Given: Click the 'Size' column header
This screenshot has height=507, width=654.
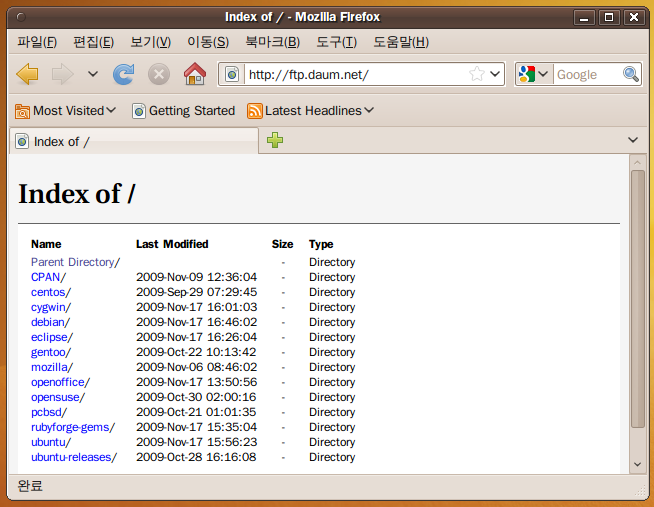Looking at the screenshot, I should point(282,244).
